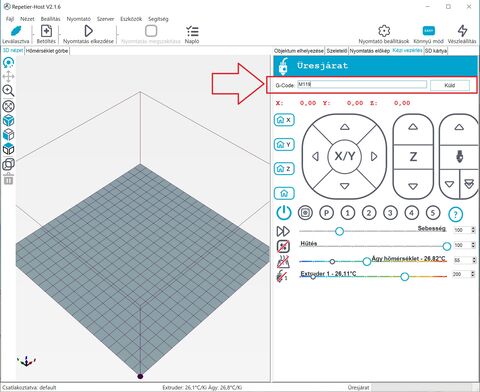Start printing with Nyomtatás elkezdése
The width and height of the screenshot is (480, 392).
[88, 31]
